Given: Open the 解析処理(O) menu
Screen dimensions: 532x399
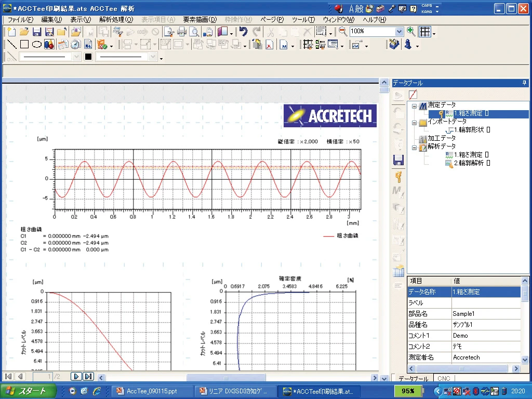Looking at the screenshot, I should pos(116,20).
